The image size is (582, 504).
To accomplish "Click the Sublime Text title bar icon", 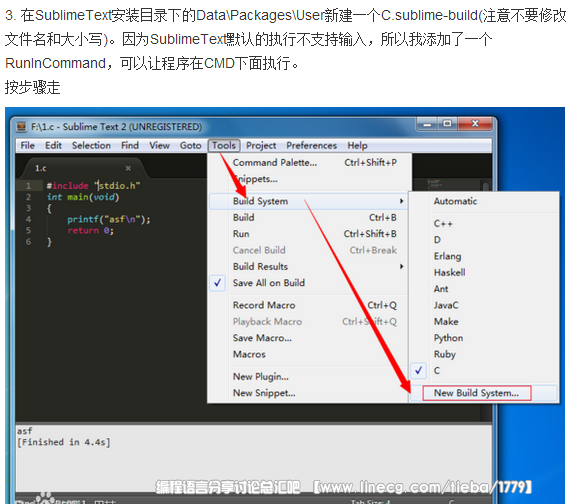I will click(22, 127).
